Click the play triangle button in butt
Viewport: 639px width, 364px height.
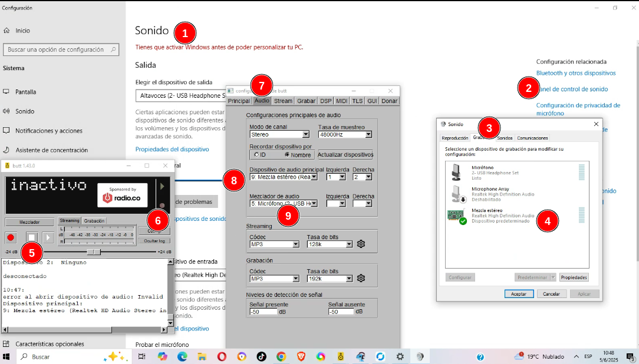[x=48, y=237]
